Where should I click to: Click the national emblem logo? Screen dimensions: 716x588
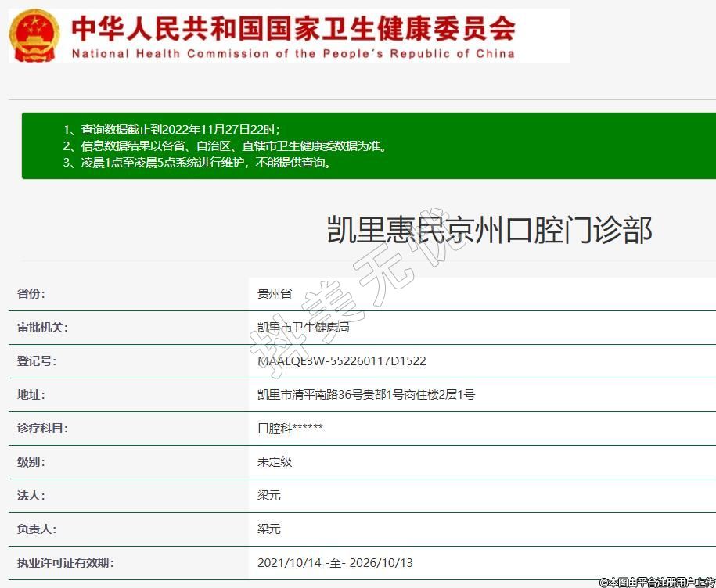pyautogui.click(x=34, y=35)
